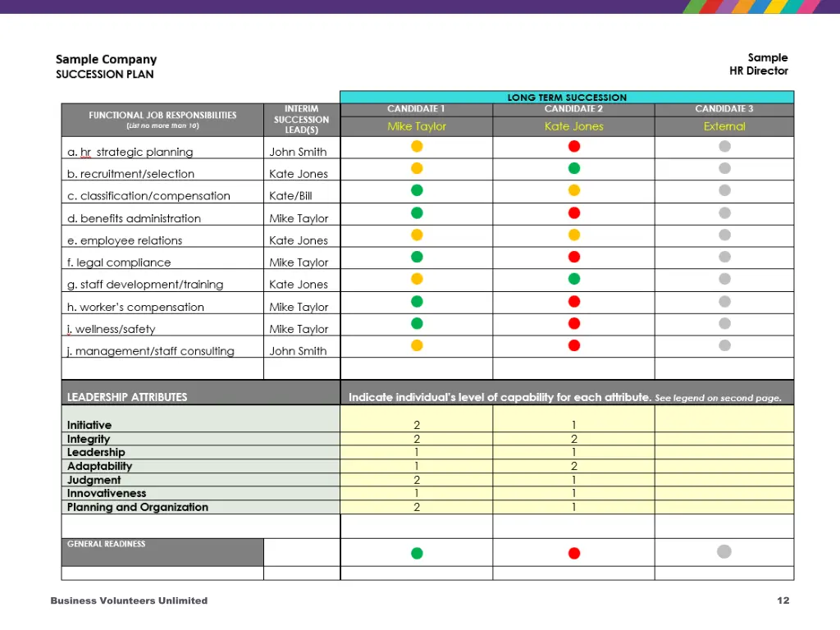Select the 'h. worker's compensation' row label
This screenshot has width=840, height=630.
tap(135, 307)
